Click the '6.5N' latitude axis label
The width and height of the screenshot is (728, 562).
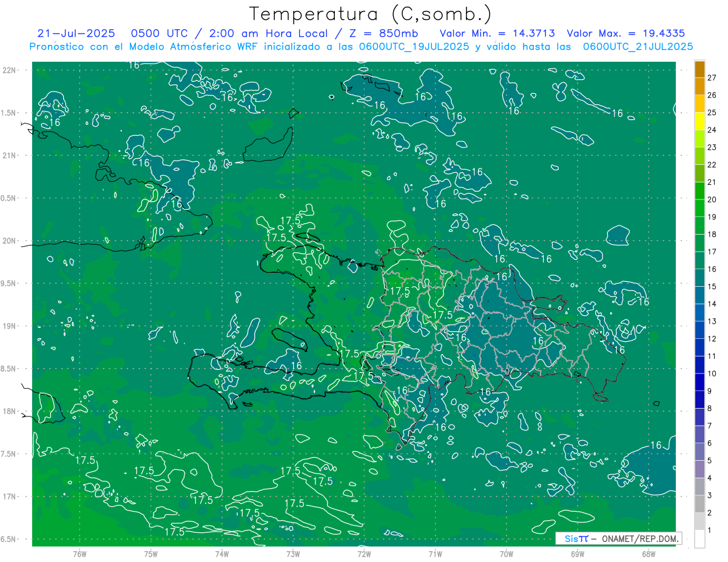click(x=10, y=539)
